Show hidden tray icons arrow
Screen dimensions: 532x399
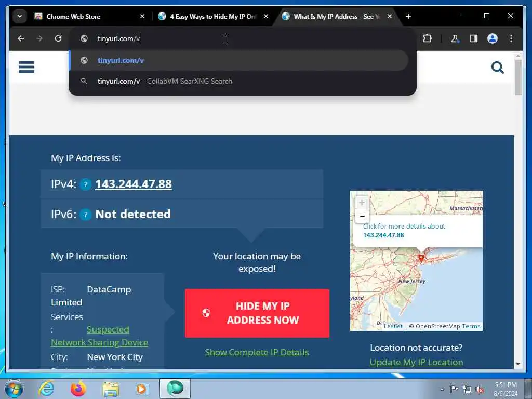coord(442,389)
